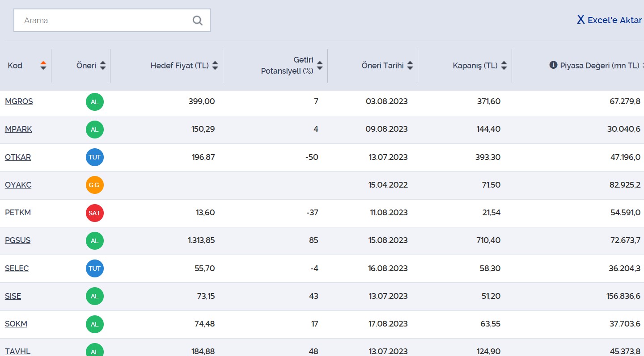
Task: Click the Piyasa Değeri info icon
Action: [553, 65]
